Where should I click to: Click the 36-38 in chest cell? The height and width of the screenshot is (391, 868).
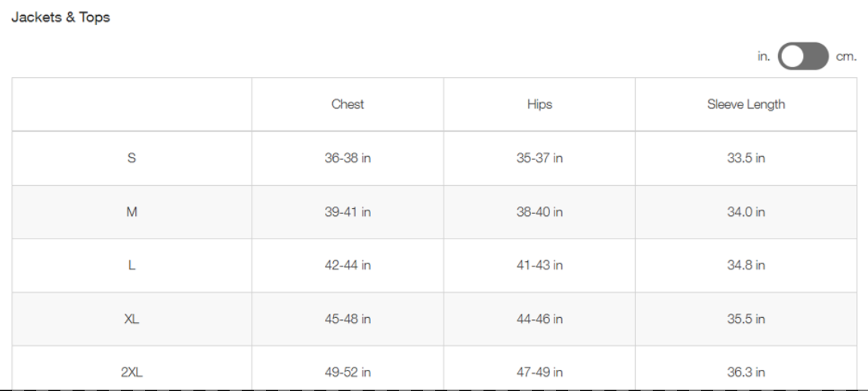click(348, 159)
